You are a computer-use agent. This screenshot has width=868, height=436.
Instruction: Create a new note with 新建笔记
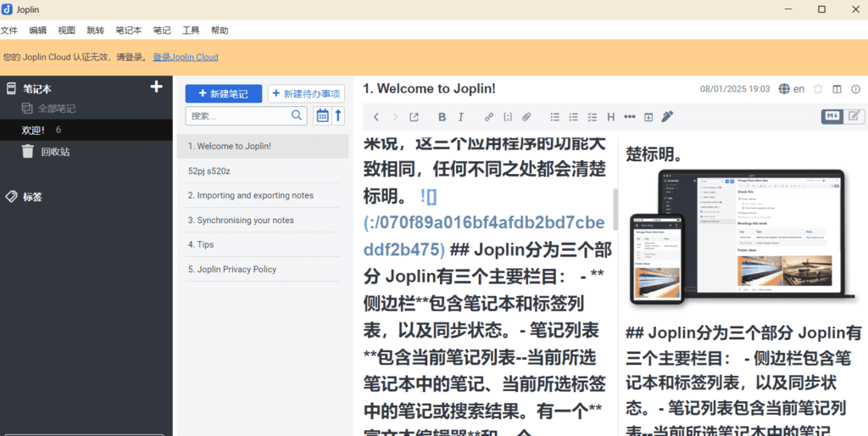(224, 93)
